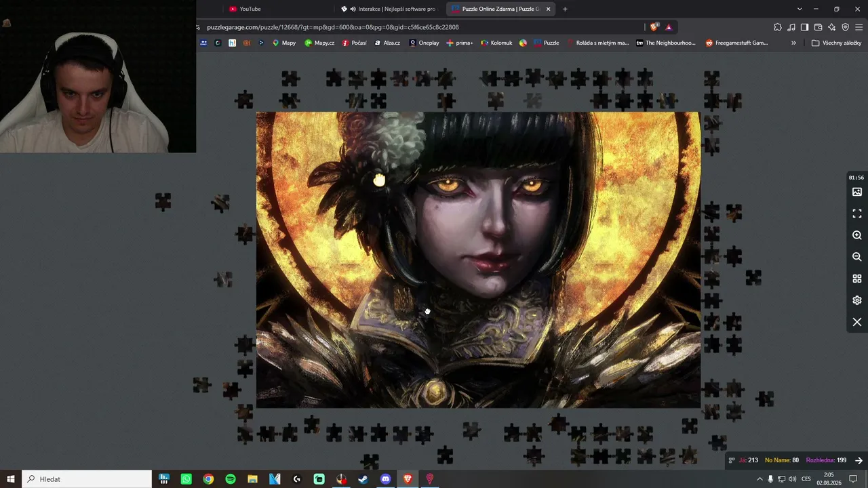Screen dimensions: 868x488
Task: Open a new browser tab
Action: (x=565, y=9)
